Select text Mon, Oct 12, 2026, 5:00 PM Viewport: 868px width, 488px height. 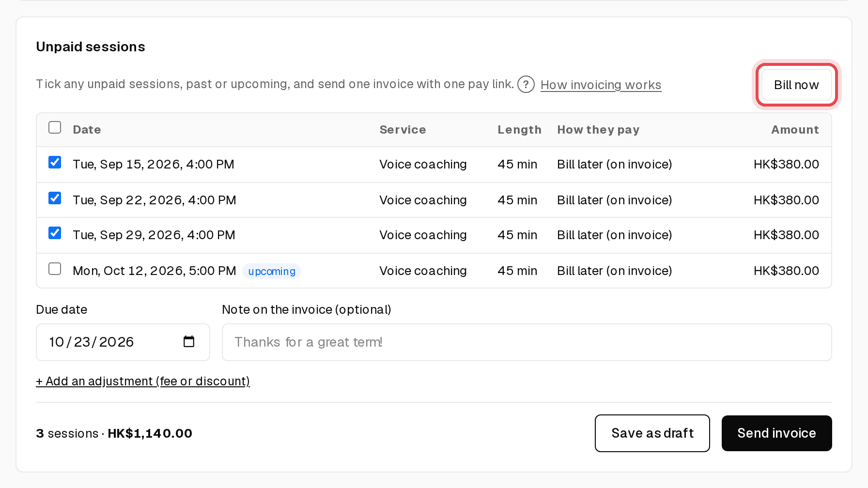pyautogui.click(x=155, y=271)
